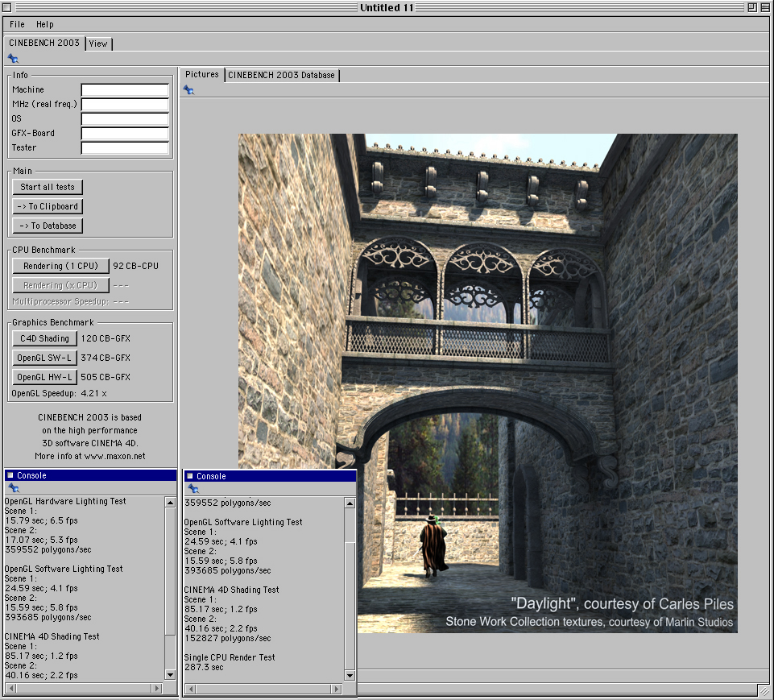Click the right Console's scroll up arrow

pyautogui.click(x=350, y=503)
